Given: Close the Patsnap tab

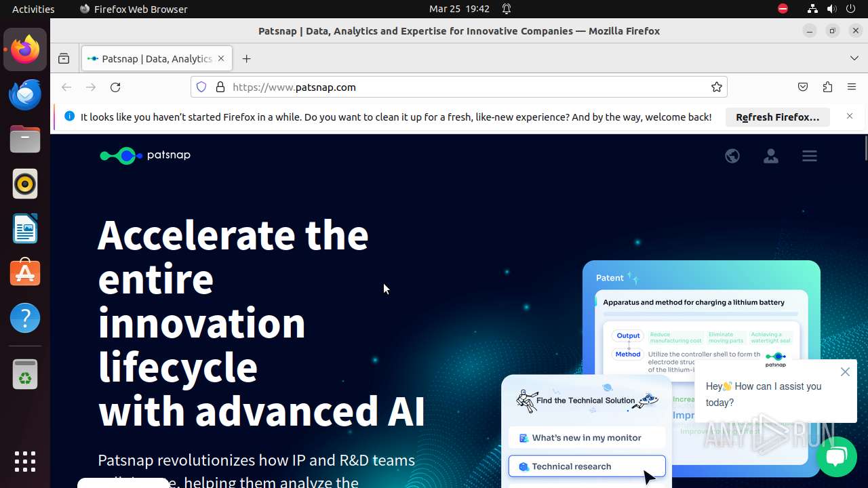Looking at the screenshot, I should tap(220, 59).
